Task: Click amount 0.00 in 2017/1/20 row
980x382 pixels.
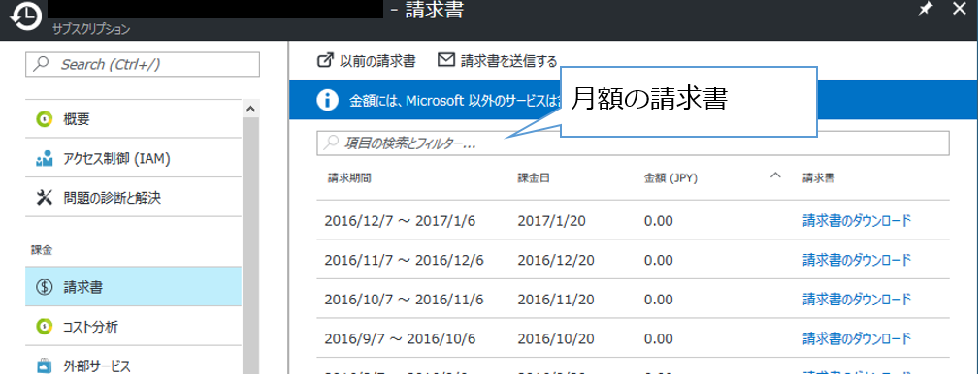Action: pyautogui.click(x=658, y=221)
